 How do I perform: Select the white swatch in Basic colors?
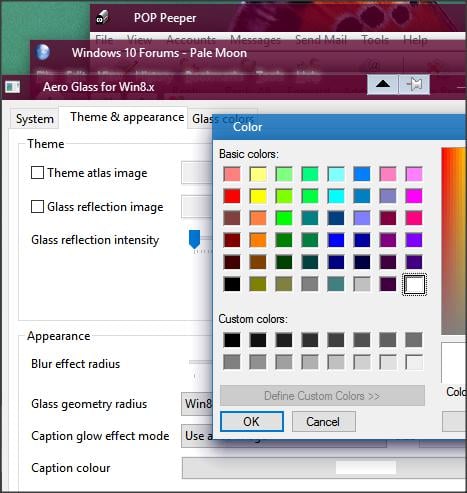414,284
